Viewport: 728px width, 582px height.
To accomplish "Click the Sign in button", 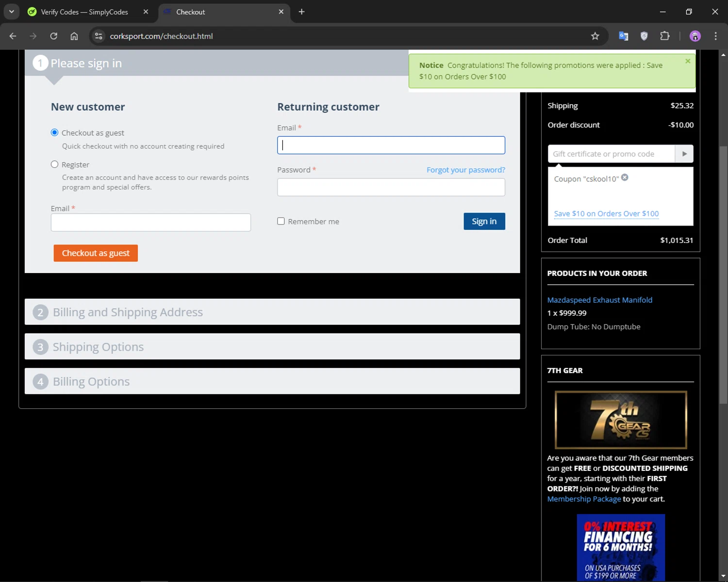I will (484, 221).
